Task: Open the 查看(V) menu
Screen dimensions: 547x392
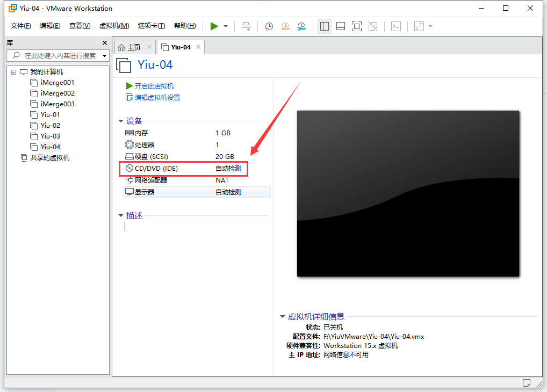Action: tap(80, 26)
